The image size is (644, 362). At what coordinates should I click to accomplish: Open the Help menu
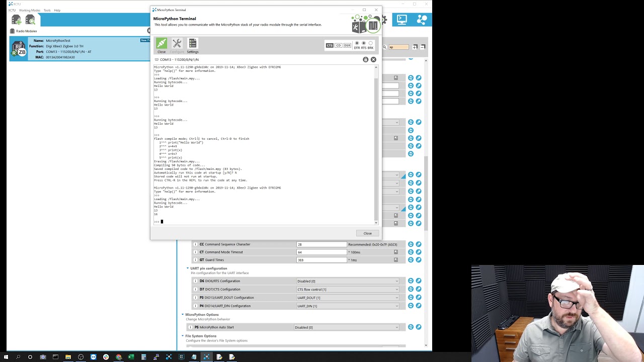[x=57, y=10]
